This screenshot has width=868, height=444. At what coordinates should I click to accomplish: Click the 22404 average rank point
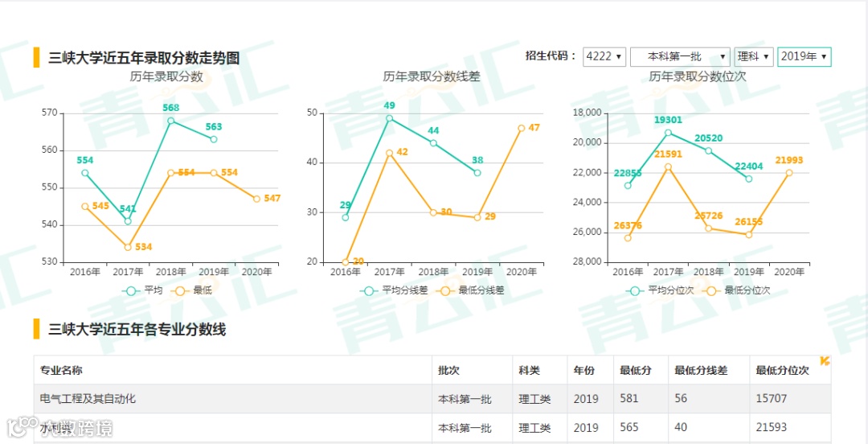pos(749,179)
